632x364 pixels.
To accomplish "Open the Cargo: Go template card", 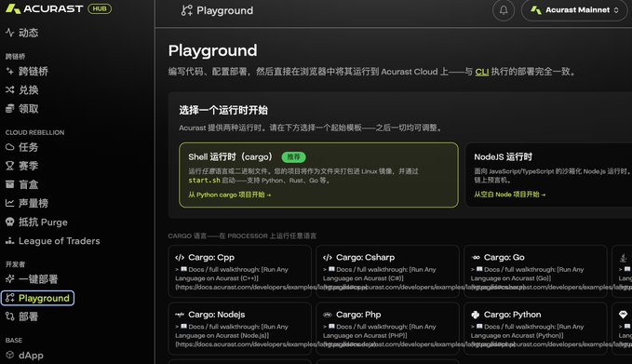I will coord(535,271).
